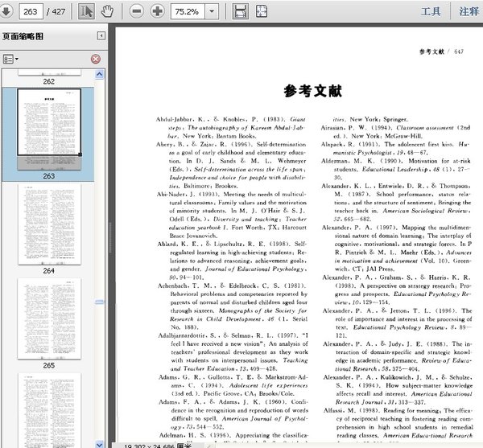Click the next page down arrow

coord(8,11)
